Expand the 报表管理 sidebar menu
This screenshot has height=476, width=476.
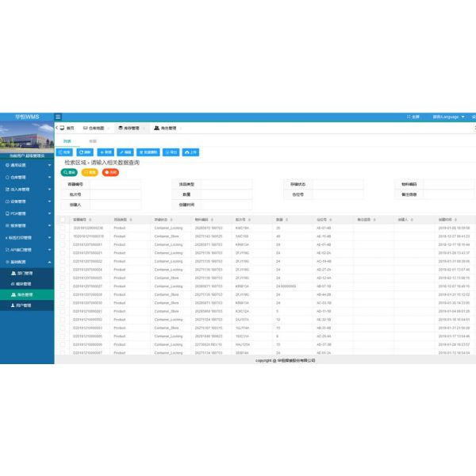27,226
